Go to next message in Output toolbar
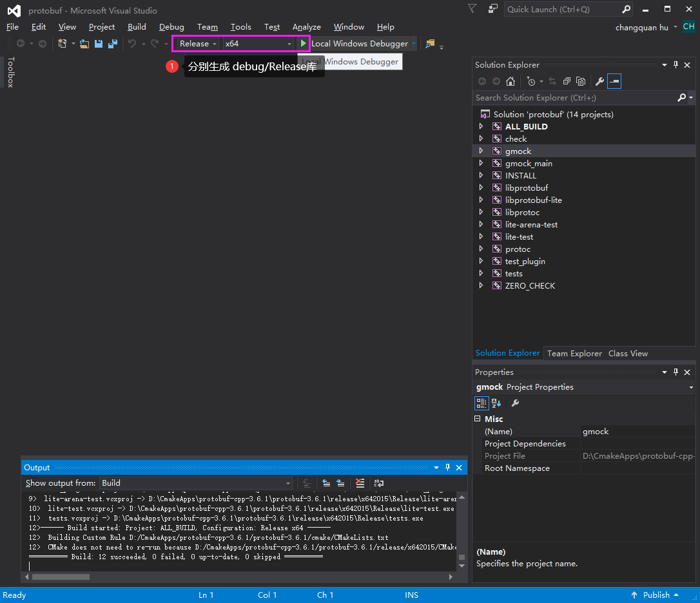The height and width of the screenshot is (603, 700). coord(340,483)
